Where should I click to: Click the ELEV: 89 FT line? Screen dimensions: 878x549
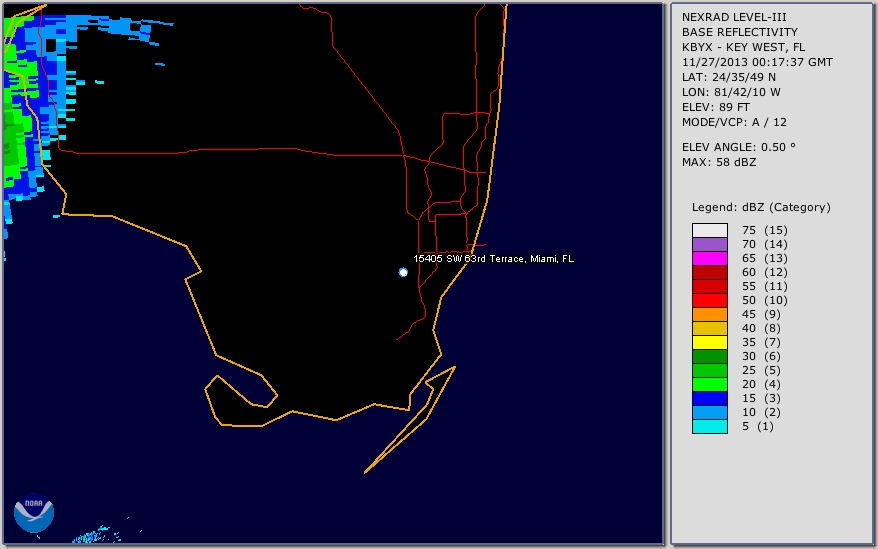716,107
